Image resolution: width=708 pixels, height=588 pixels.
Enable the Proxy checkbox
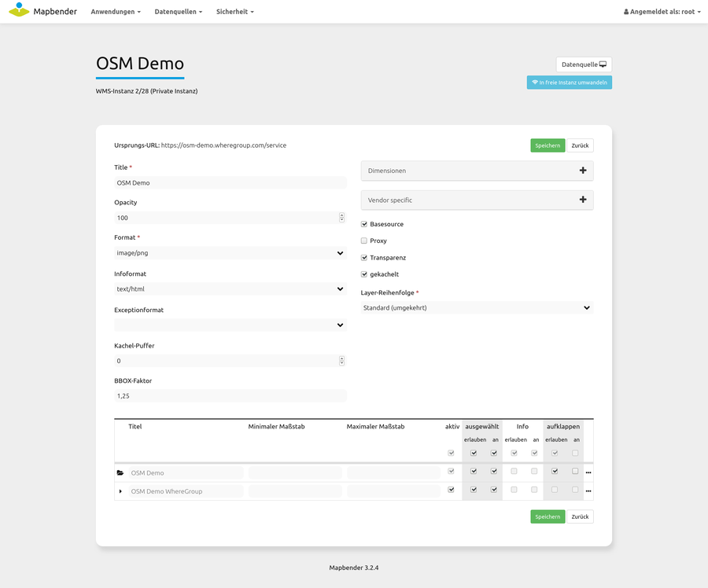(x=363, y=241)
